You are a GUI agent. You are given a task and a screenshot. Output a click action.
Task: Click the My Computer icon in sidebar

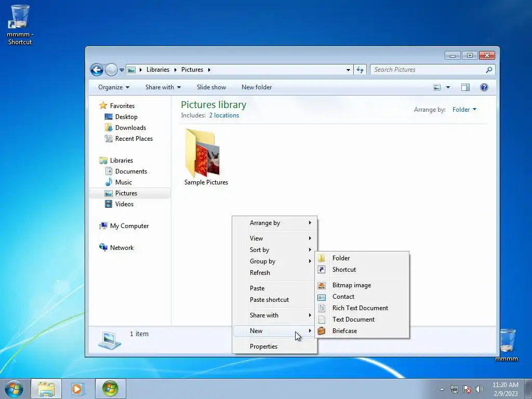tap(103, 226)
